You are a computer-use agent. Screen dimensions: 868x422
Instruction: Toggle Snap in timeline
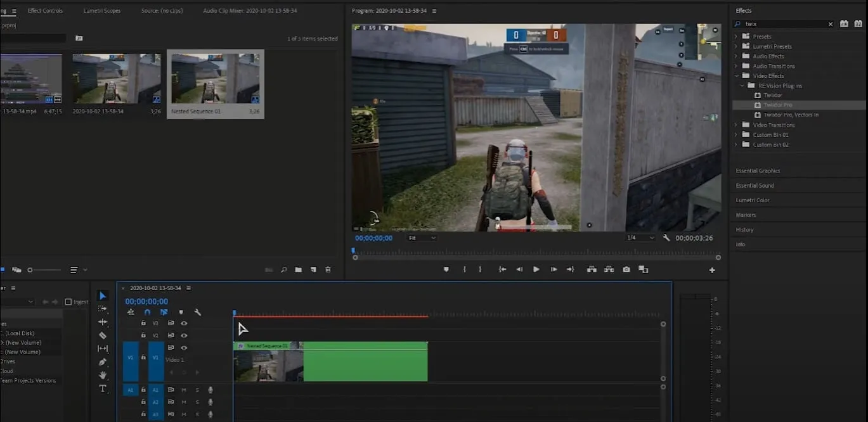coord(147,312)
